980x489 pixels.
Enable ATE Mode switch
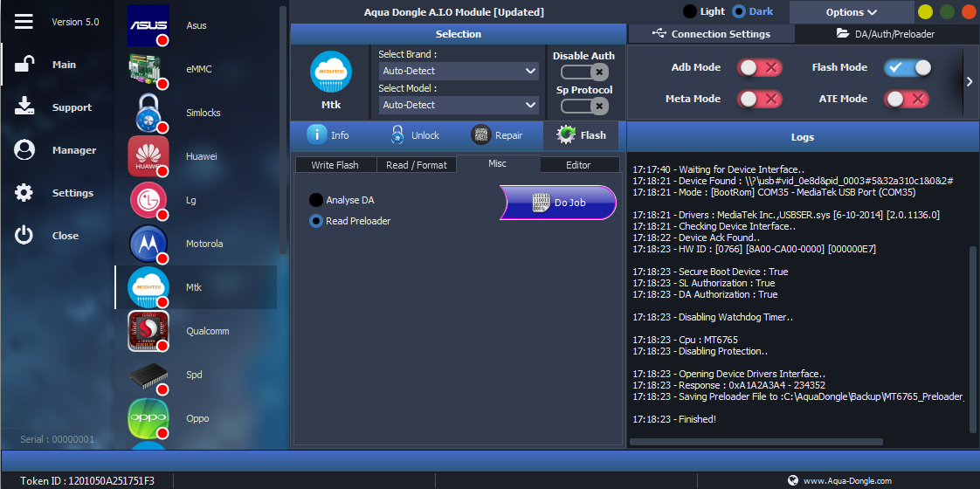pos(907,99)
